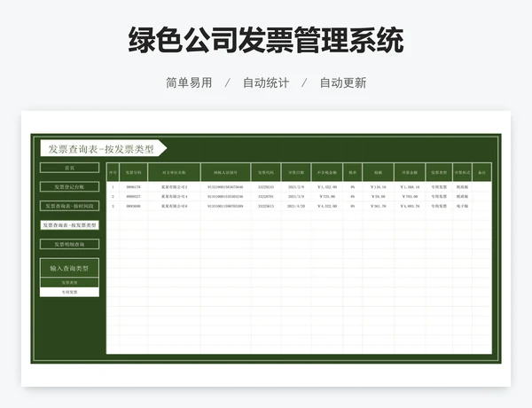This screenshot has width=532, height=408.
Task: Open the 首页 navigation button
Action: pos(69,168)
